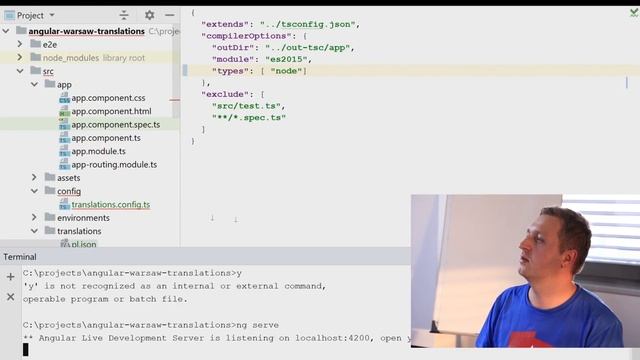Select the src folder label

pyautogui.click(x=48, y=71)
